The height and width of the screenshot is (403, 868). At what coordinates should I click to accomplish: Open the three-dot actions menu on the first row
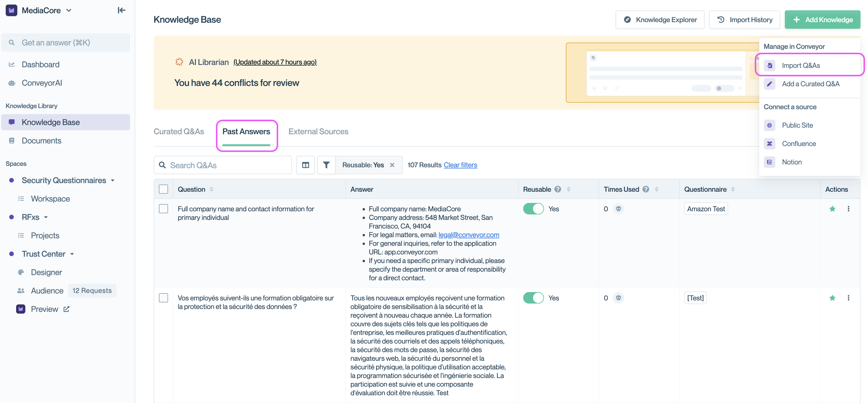click(849, 209)
